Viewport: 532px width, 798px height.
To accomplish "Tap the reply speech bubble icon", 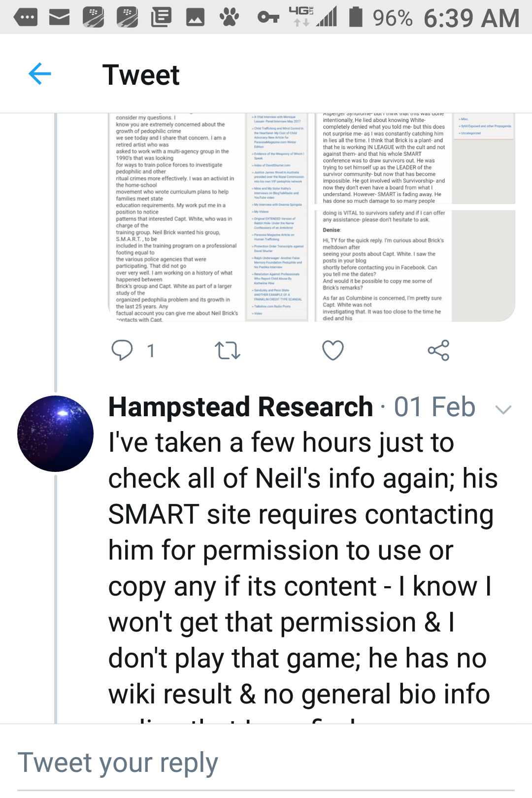I will click(122, 350).
